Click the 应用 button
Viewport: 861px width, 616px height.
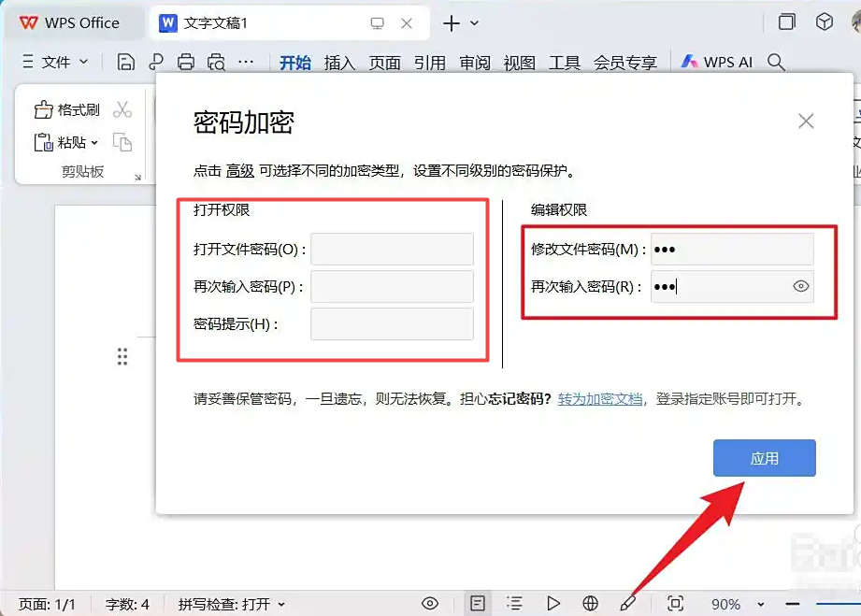764,458
